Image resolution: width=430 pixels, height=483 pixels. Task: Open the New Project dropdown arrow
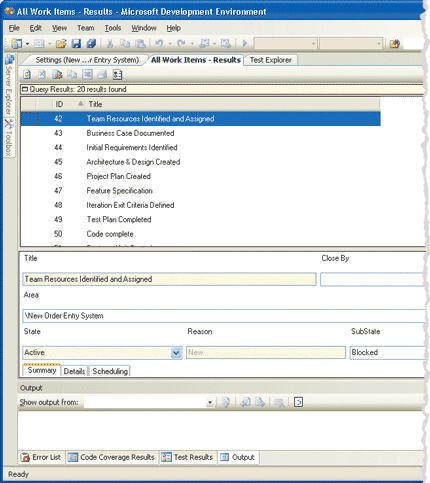(28, 44)
